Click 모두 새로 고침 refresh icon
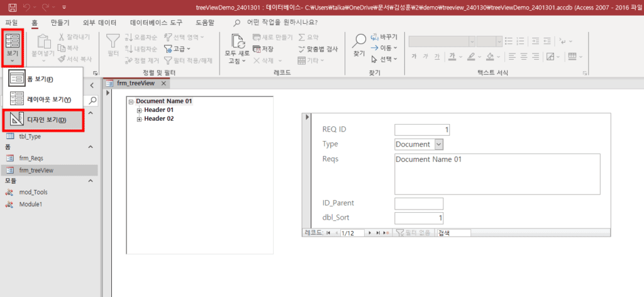The height and width of the screenshot is (297, 644). 237,41
